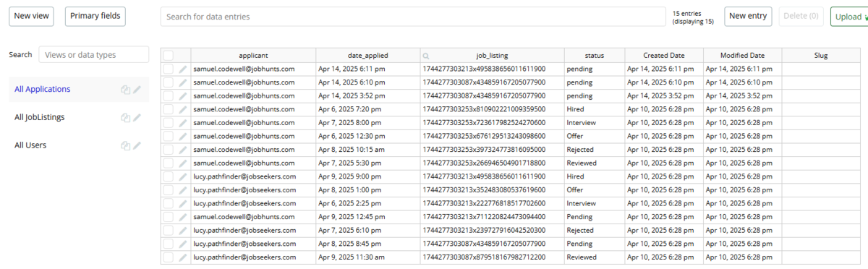
Task: Edit the entry applied Apr 14, 2025 3:52 pm
Action: coord(183,96)
